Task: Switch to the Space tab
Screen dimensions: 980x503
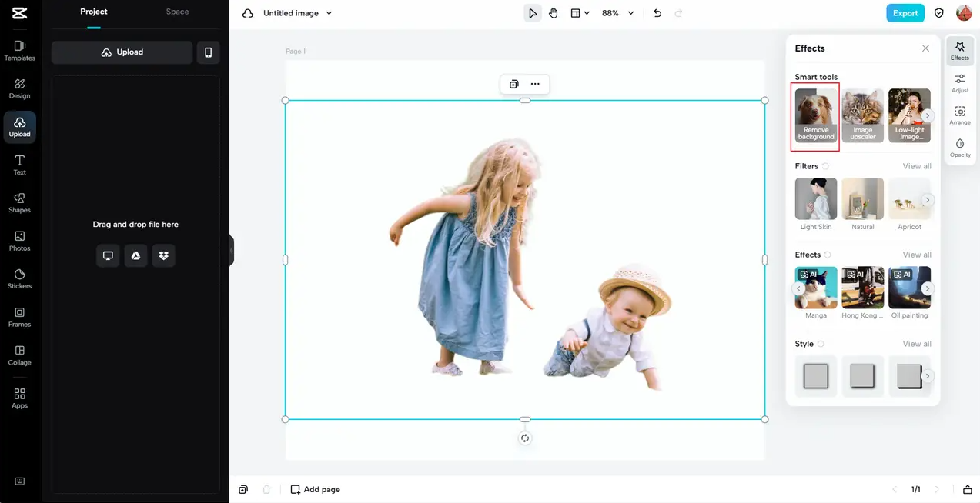Action: coord(177,12)
